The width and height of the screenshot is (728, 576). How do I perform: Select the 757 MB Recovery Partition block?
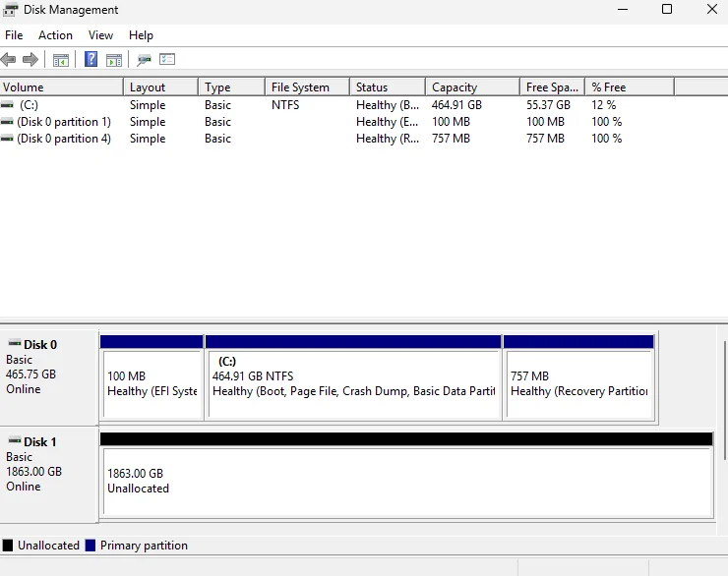pyautogui.click(x=579, y=377)
